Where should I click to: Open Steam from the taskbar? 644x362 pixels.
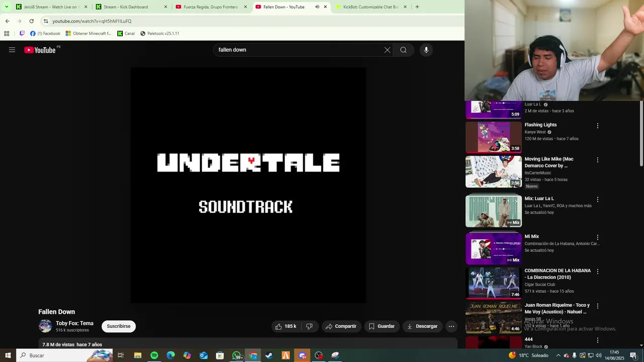[269, 355]
